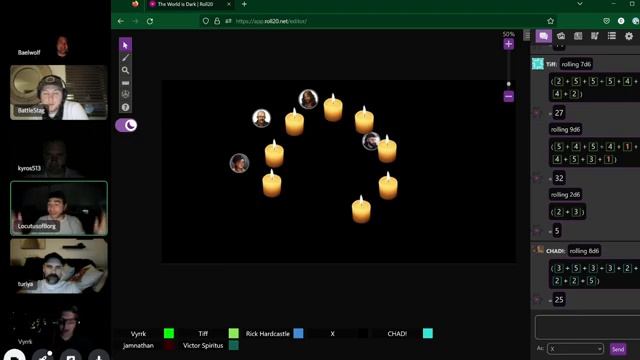Click the 27 roll total
Screen dimensions: 640x360
(x=559, y=113)
